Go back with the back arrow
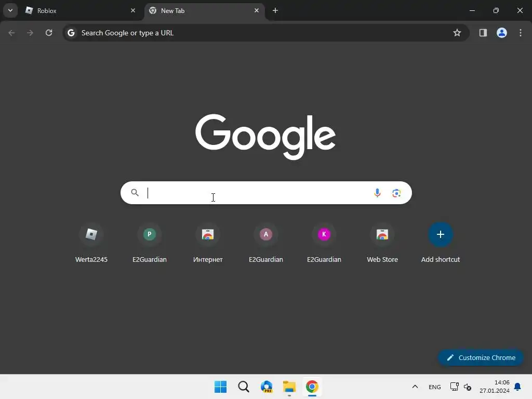532x399 pixels. click(x=11, y=33)
